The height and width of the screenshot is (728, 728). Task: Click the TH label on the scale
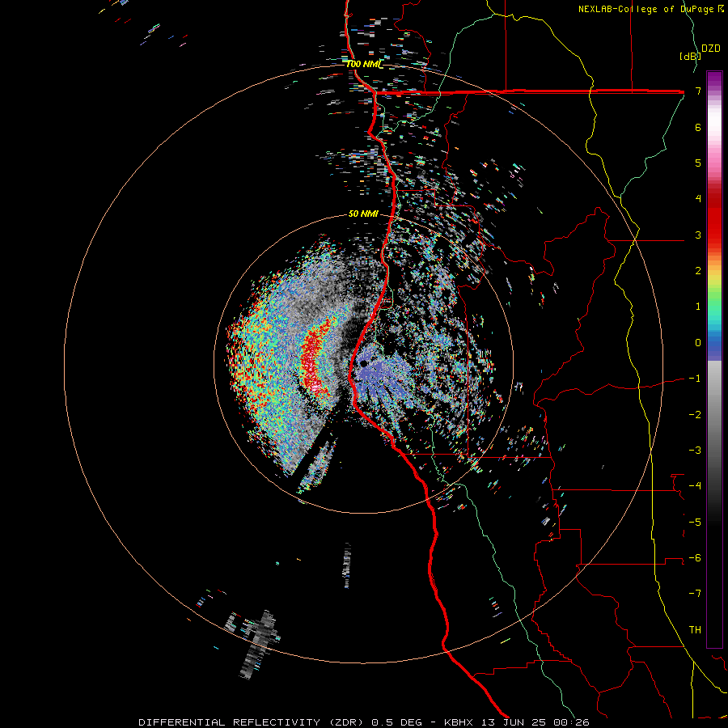coord(695,630)
